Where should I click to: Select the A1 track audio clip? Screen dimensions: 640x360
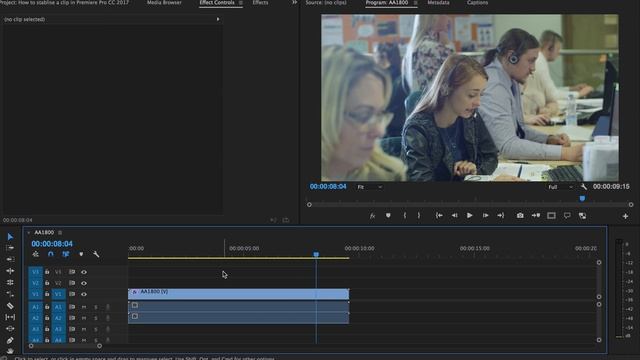click(x=238, y=307)
